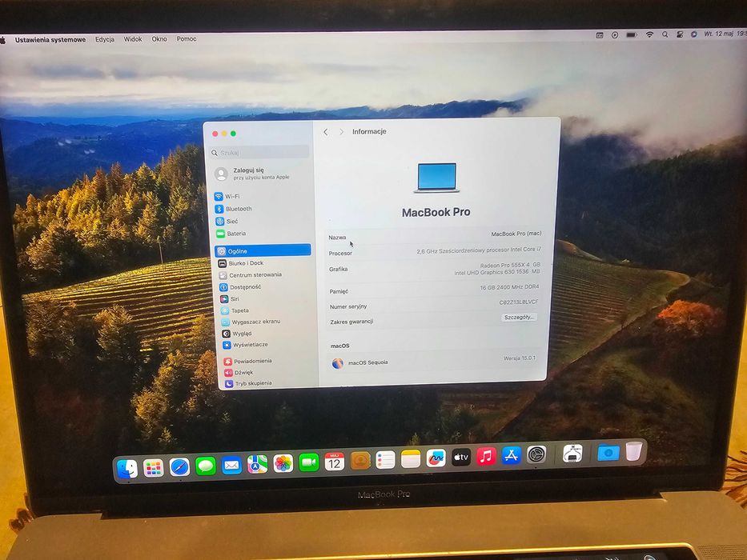Open the Pomoc menu

click(x=187, y=38)
